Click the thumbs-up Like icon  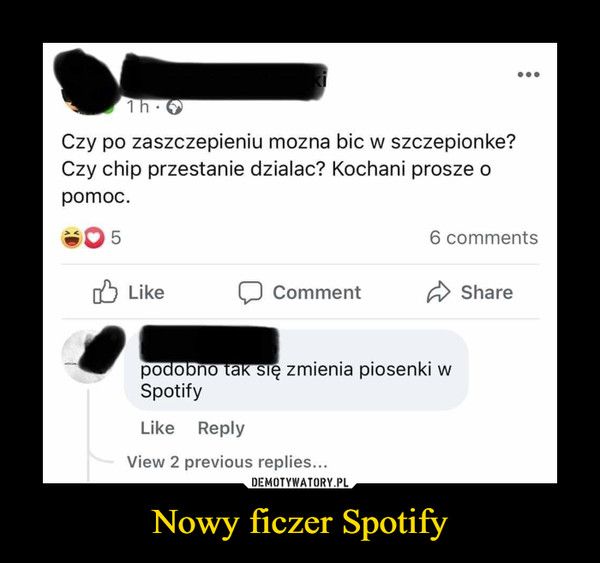[105, 292]
